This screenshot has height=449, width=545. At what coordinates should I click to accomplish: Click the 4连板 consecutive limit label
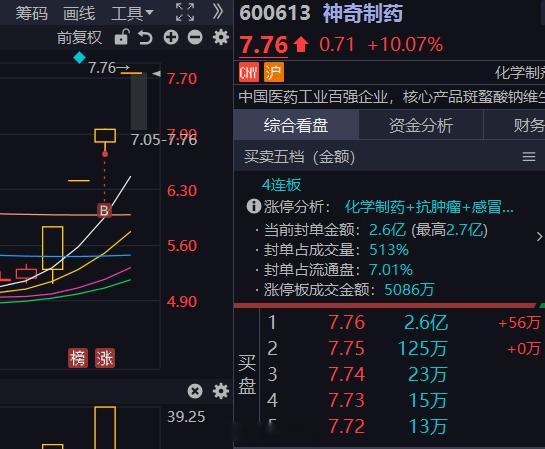[x=281, y=185]
